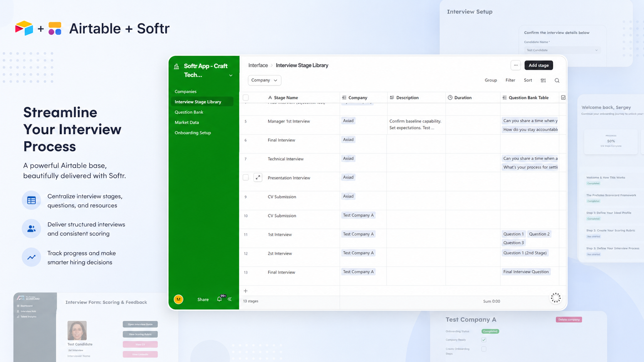Open Companies in the sidebar
This screenshot has width=644, height=362.
[x=186, y=92]
